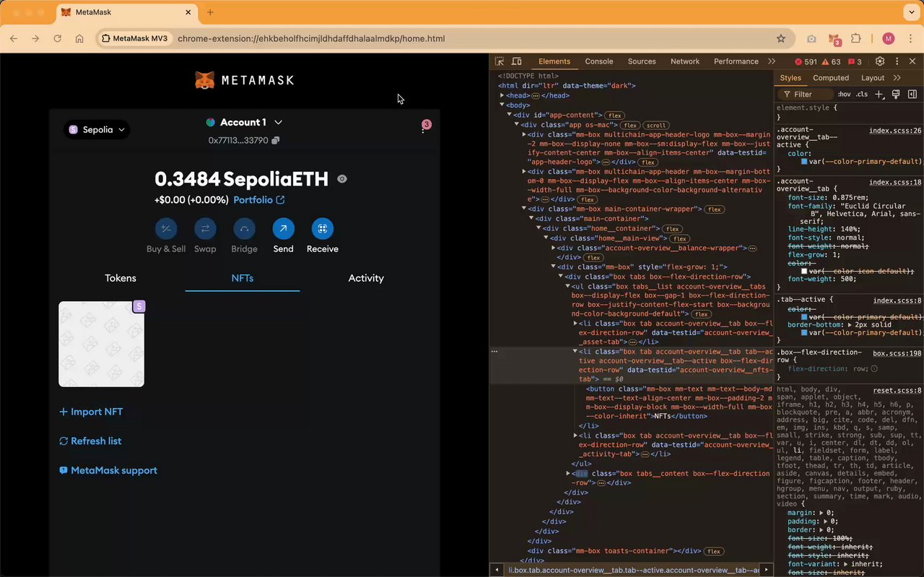
Task: Click the 63 warnings counter
Action: pos(831,61)
